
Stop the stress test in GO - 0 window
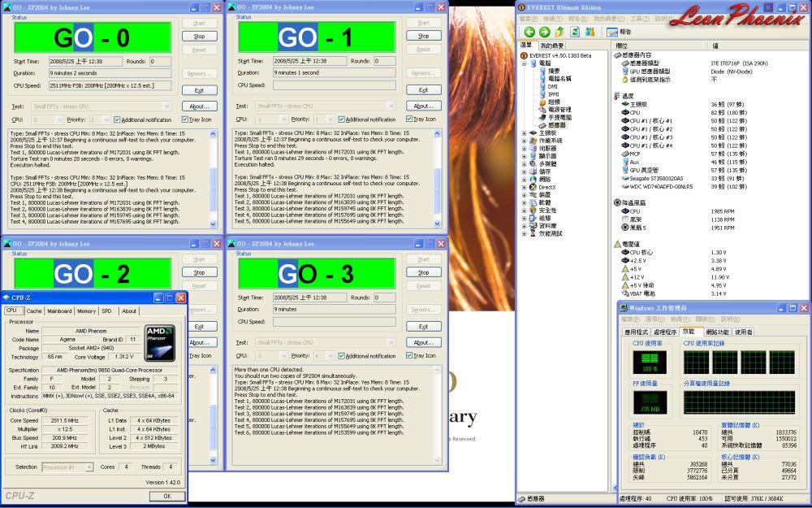point(200,37)
